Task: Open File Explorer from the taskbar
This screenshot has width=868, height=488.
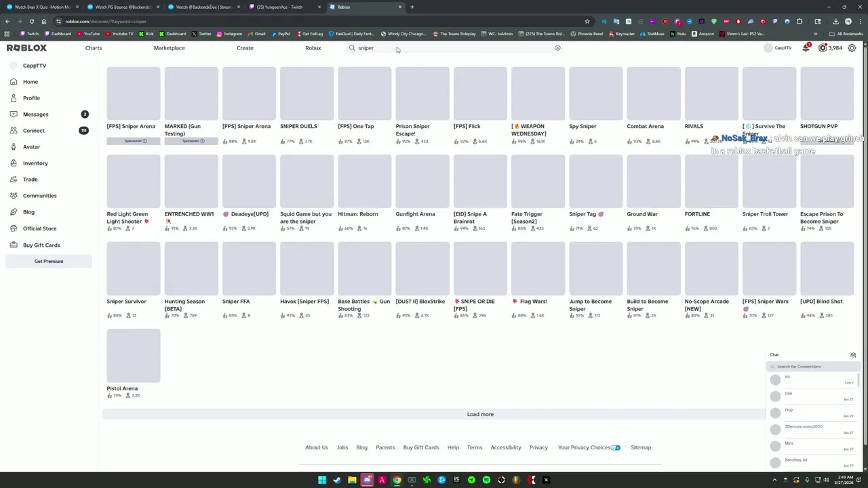Action: [x=352, y=480]
